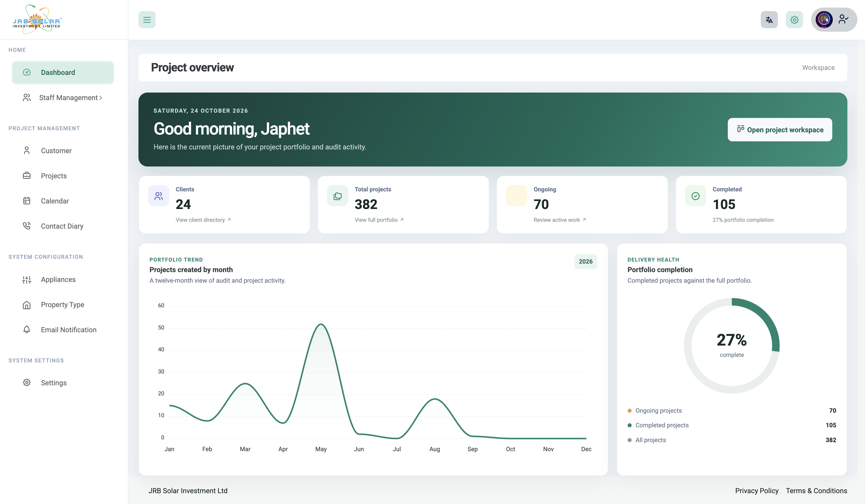This screenshot has height=504, width=865.
Task: Toggle the sidebar hamburger menu button
Action: [x=147, y=20]
